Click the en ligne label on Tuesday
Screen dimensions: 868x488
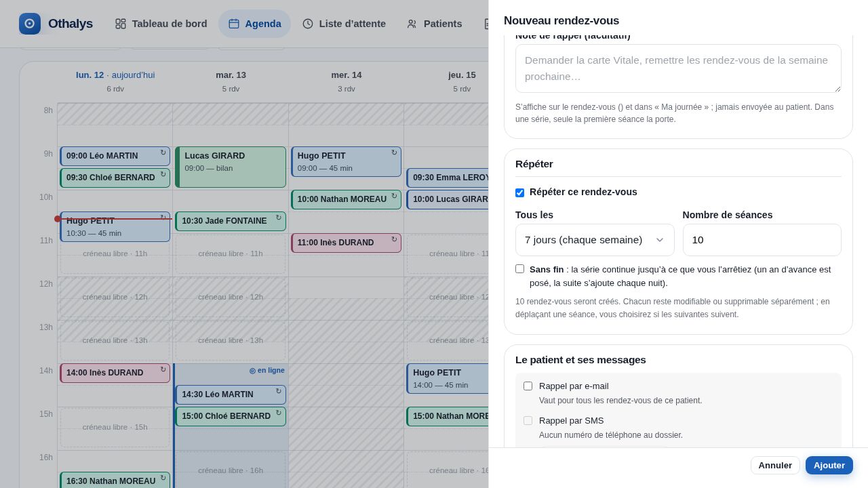pyautogui.click(x=267, y=371)
